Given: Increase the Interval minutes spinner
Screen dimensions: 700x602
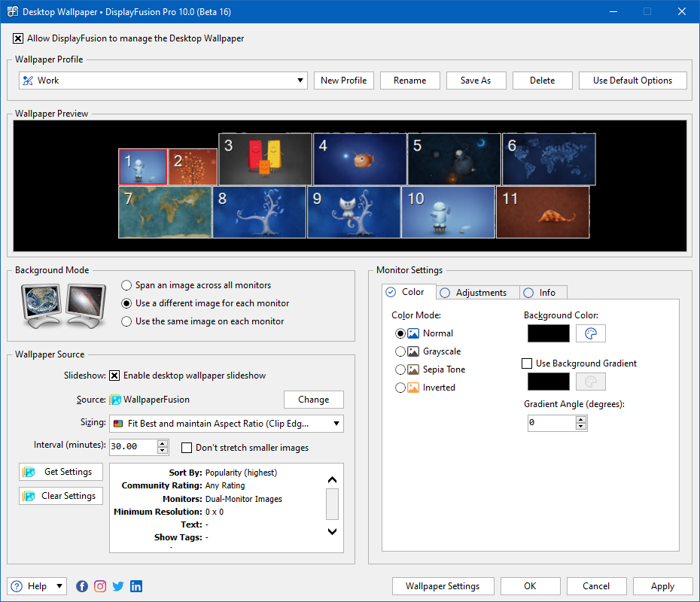Looking at the screenshot, I should 163,443.
